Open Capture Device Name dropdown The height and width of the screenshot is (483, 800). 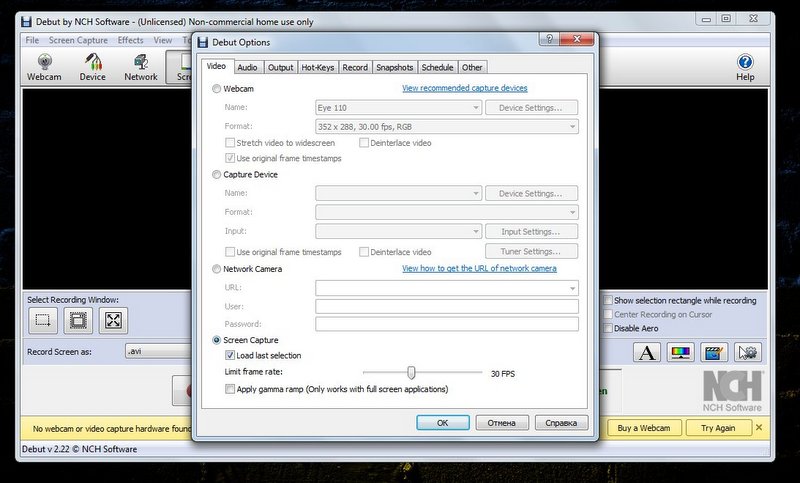(398, 193)
